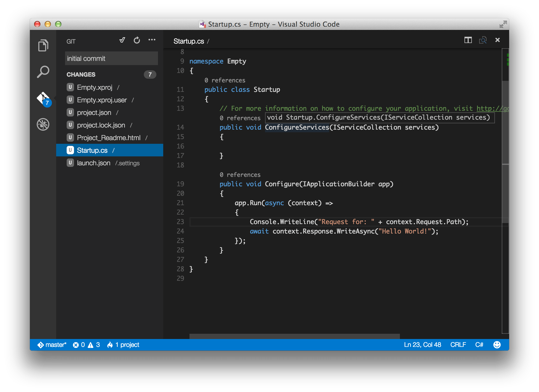Click the changes count badge 7
The width and height of the screenshot is (539, 392).
150,75
